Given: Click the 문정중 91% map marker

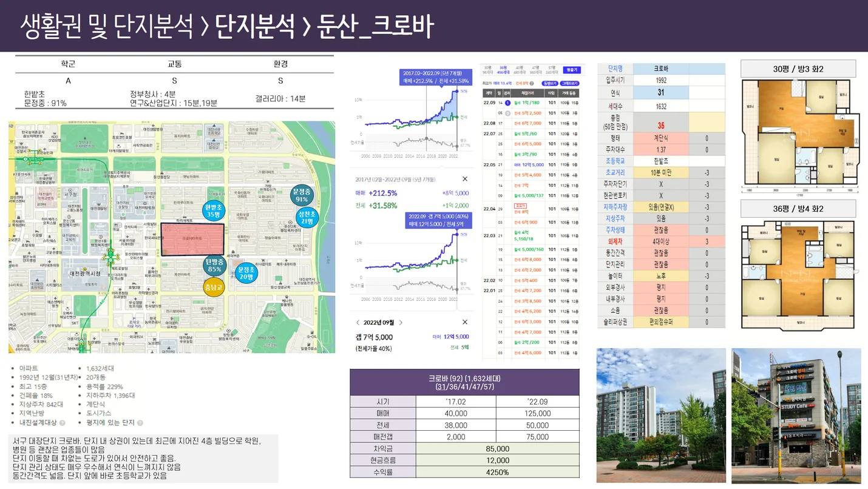Looking at the screenshot, I should point(302,195).
